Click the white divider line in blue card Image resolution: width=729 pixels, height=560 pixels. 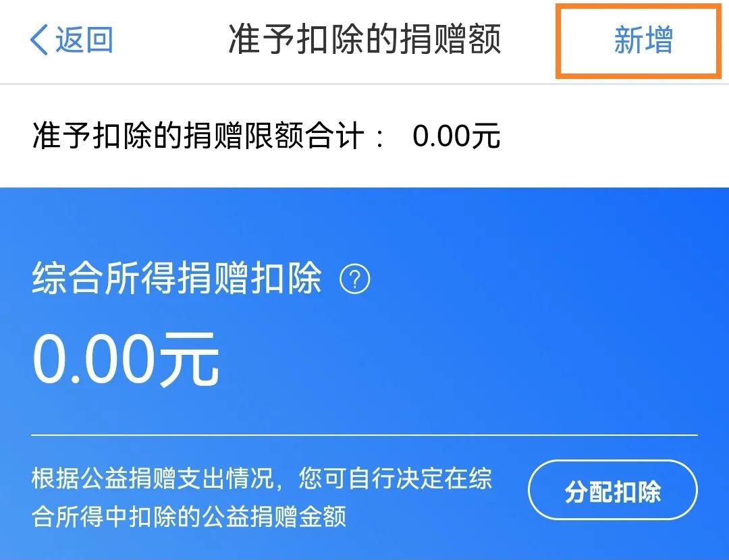[364, 435]
